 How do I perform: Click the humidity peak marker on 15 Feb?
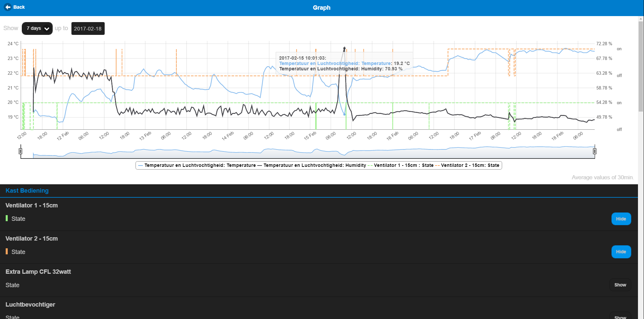344,49
